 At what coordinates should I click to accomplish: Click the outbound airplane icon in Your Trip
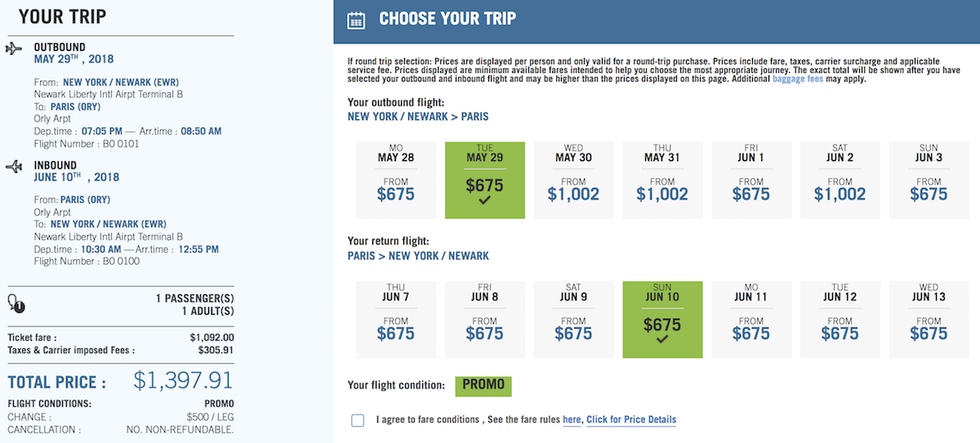click(14, 49)
